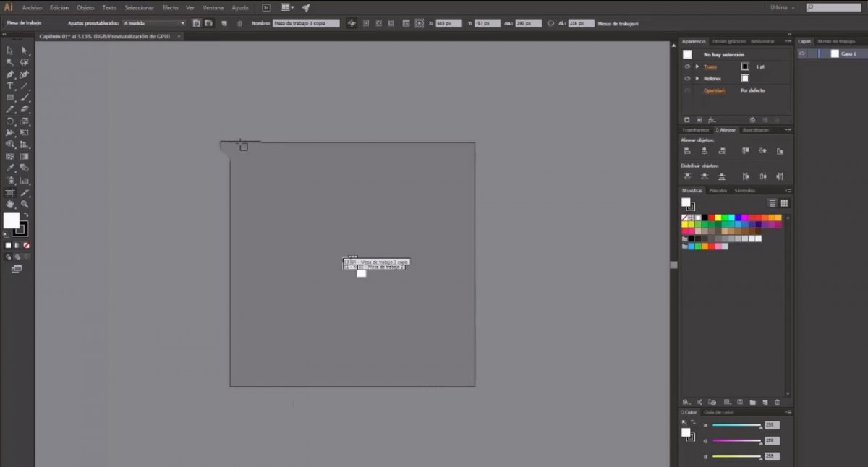Viewport: 868px width, 467px height.
Task: Choose the Column Graph tool
Action: click(x=25, y=181)
